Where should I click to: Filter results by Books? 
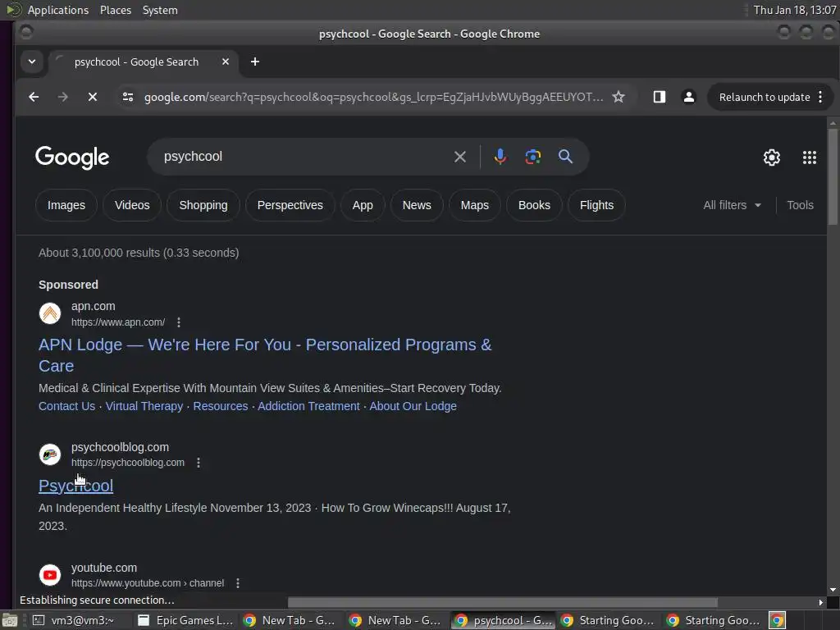coord(534,205)
